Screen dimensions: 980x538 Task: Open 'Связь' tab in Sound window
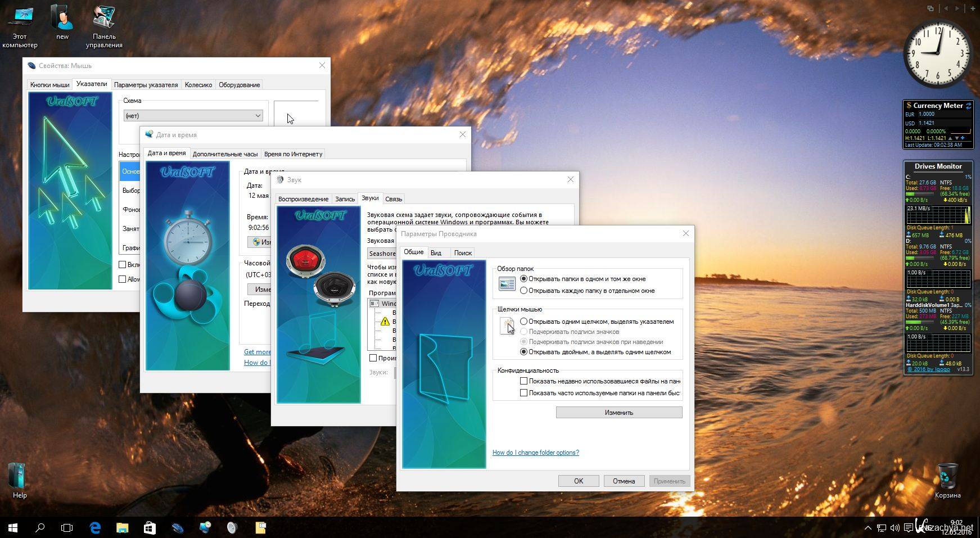394,199
